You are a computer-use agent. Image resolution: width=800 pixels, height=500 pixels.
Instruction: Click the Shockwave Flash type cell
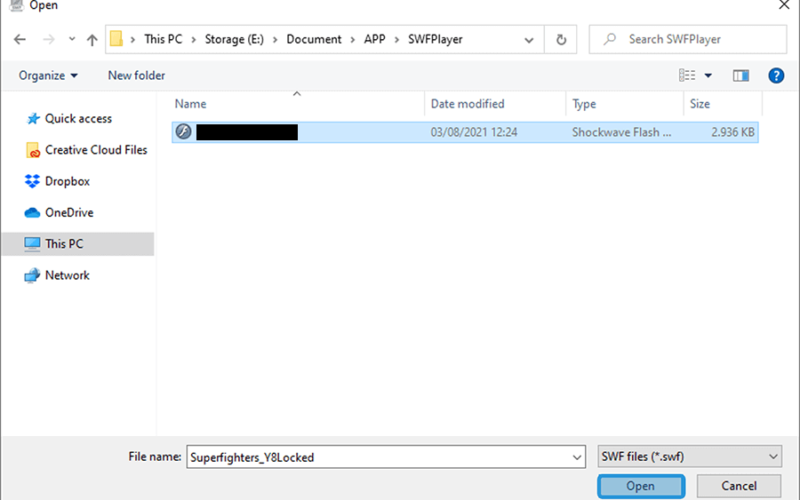[621, 132]
